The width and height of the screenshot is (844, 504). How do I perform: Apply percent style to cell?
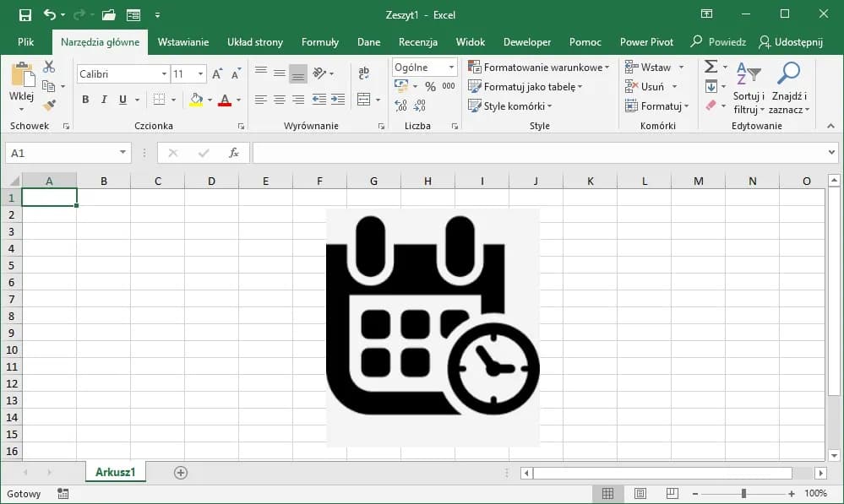pos(430,86)
